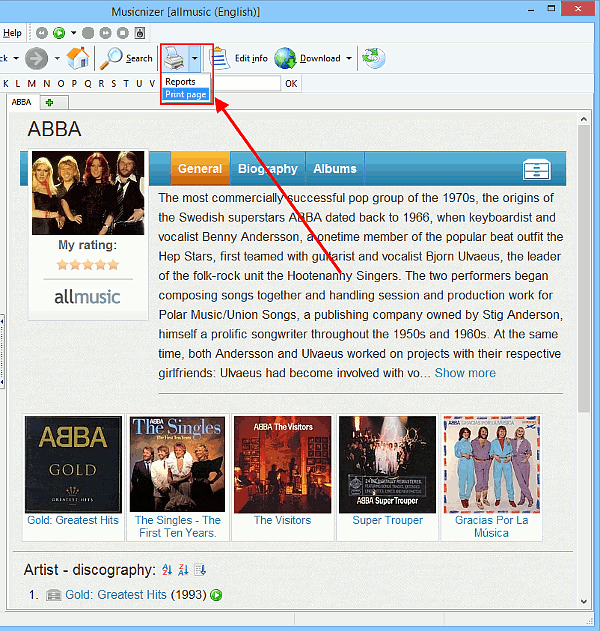Image resolution: width=600 pixels, height=631 pixels.
Task: Filter artists by letter S
Action: (114, 84)
